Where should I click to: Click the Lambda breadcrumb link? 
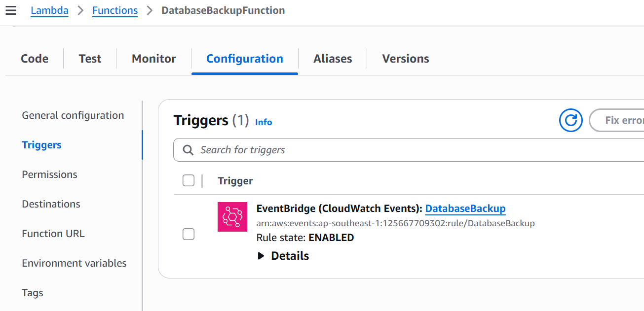coord(49,10)
